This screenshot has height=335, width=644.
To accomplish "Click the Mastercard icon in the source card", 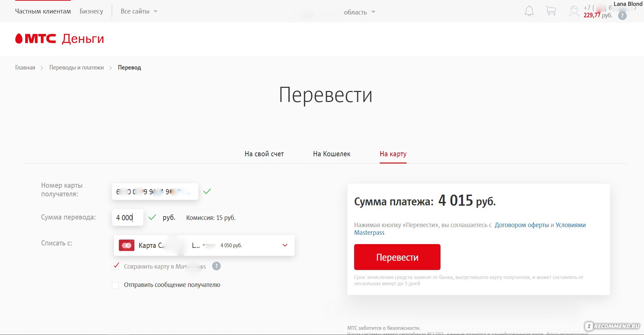I will click(x=126, y=245).
